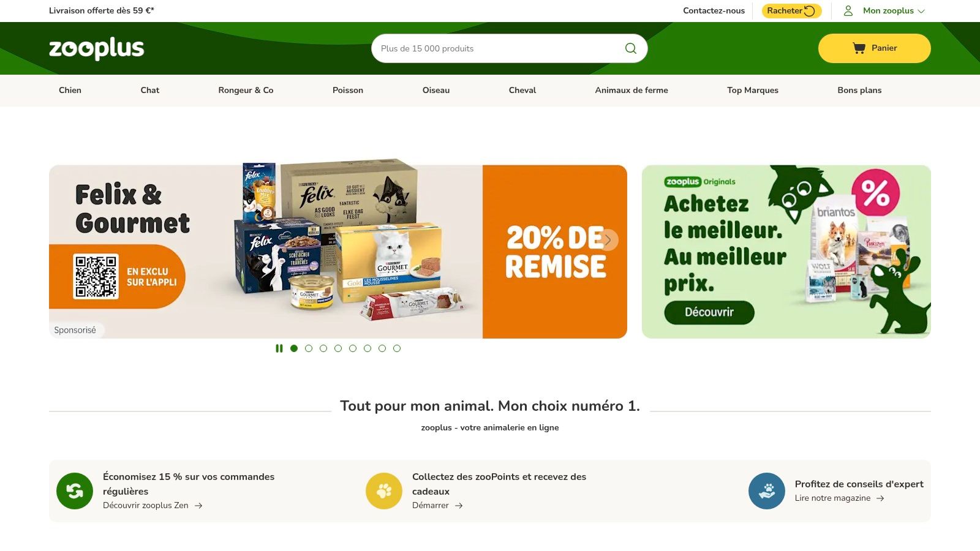The height and width of the screenshot is (551, 980).
Task: Pause the banner carousel
Action: click(x=279, y=348)
